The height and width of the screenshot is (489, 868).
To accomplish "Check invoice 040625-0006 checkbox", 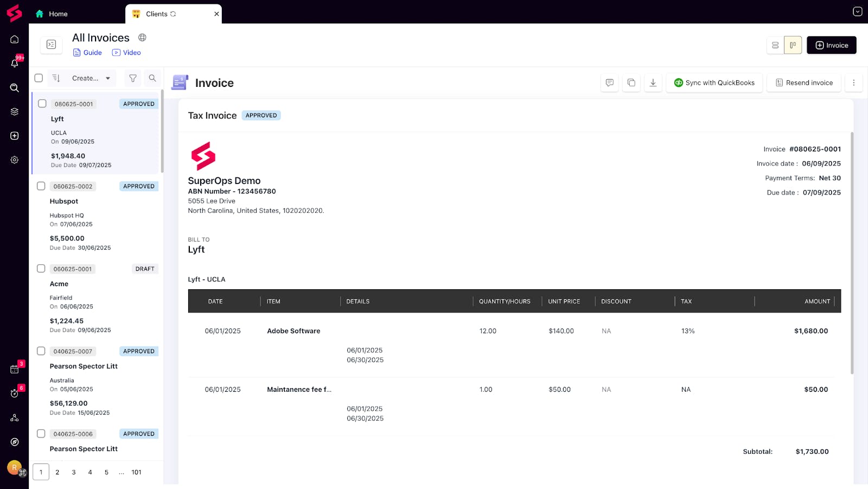I will tap(41, 434).
